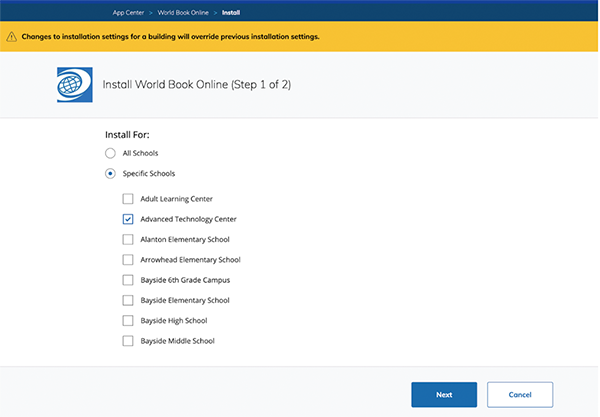Check the Bayside 6th Grade Campus checkbox
The width and height of the screenshot is (600, 417).
tap(128, 280)
